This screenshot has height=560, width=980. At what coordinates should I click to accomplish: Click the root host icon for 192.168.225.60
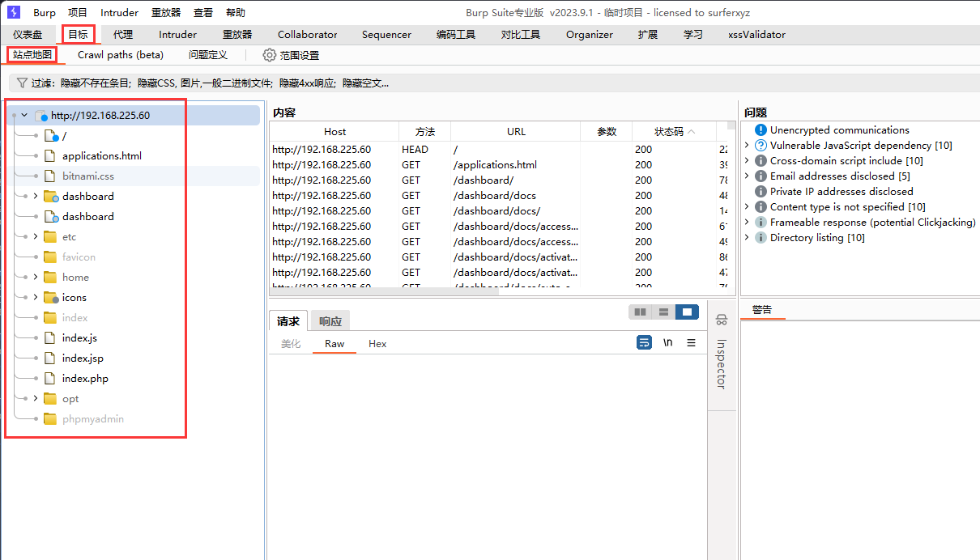pos(41,116)
